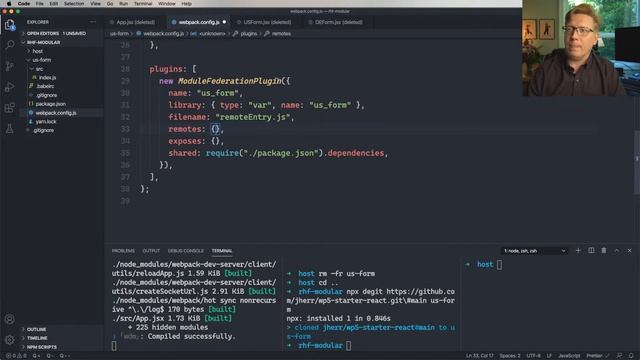Select webpack.config.js in file tree

56,113
